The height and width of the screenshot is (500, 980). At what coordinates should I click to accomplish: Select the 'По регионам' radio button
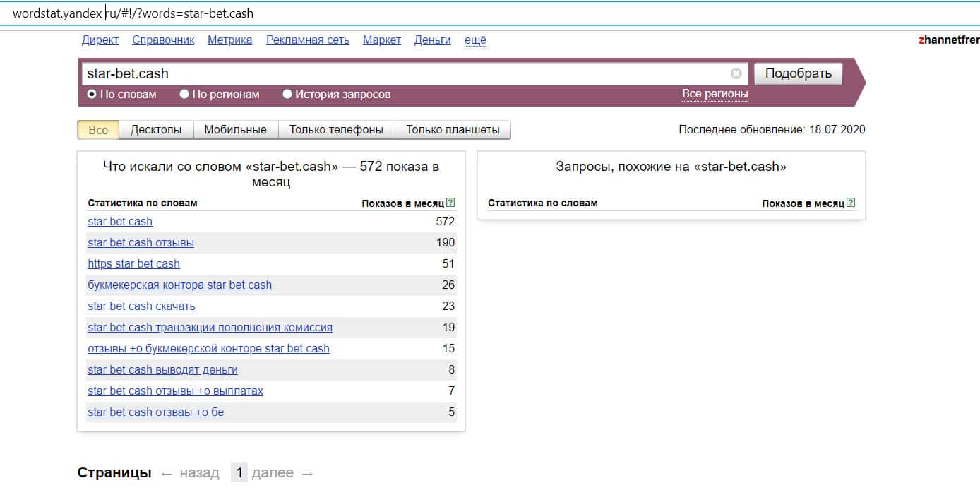coord(184,94)
